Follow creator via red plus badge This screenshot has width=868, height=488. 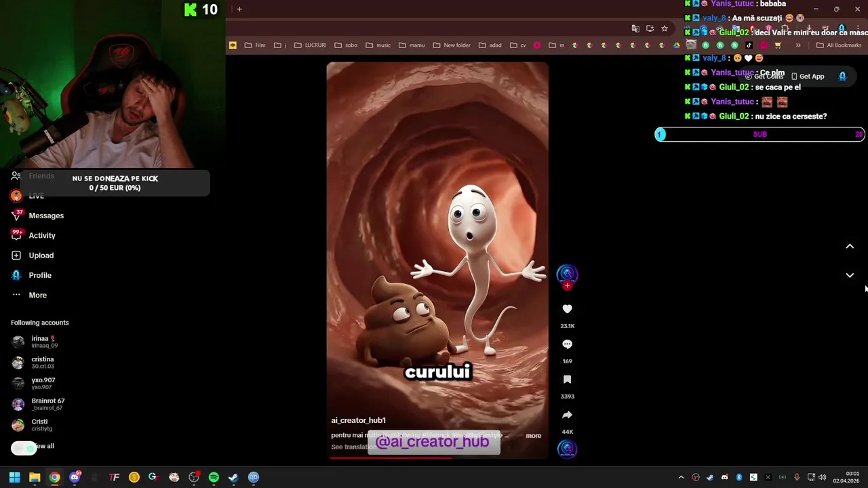[567, 286]
